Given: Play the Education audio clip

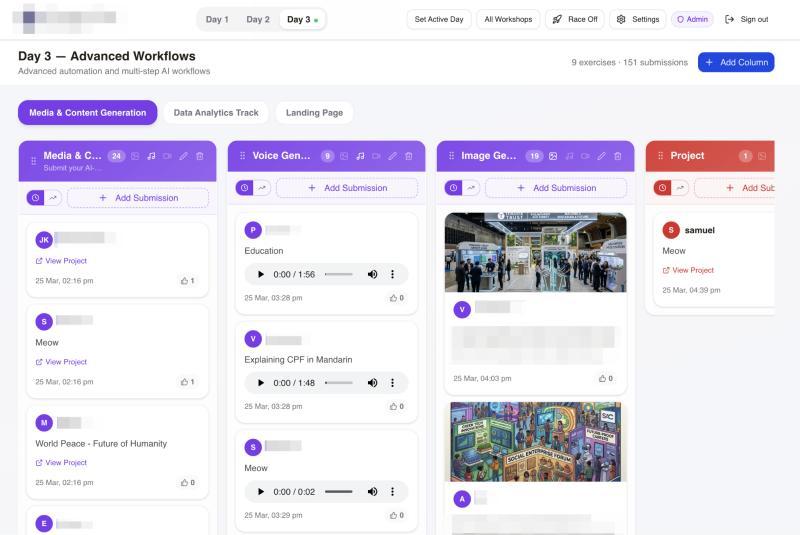Looking at the screenshot, I should 261,274.
